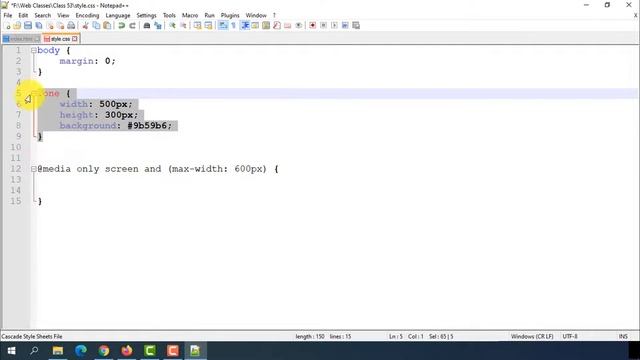The width and height of the screenshot is (640, 360).
Task: Click Windows (CR LF) in status bar
Action: click(x=532, y=337)
